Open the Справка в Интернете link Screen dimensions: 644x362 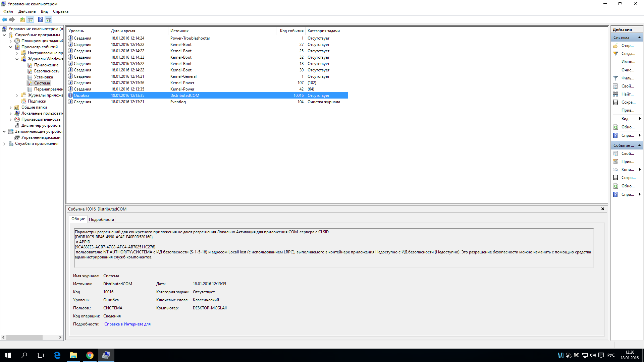click(x=127, y=324)
